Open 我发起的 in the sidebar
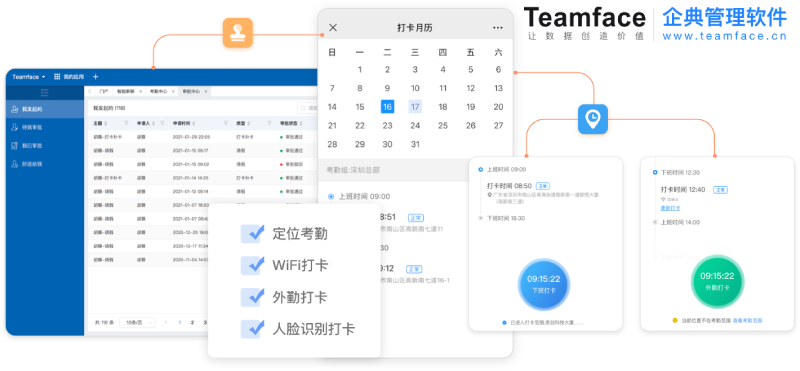Viewport: 800px width, 371px height. pos(45,109)
